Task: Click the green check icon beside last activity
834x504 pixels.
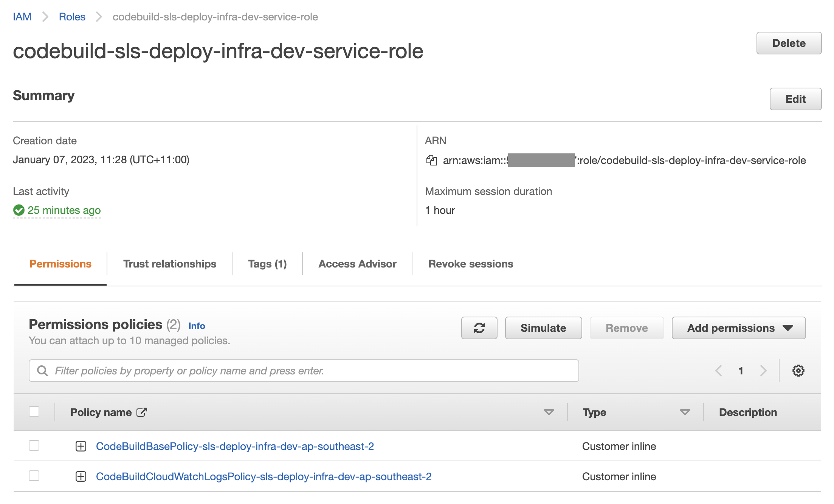Action: [x=19, y=210]
